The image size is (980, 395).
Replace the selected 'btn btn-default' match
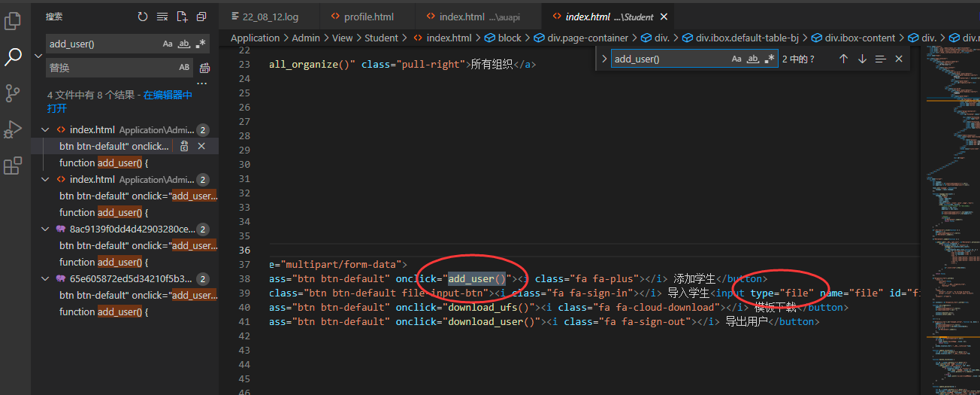pyautogui.click(x=184, y=146)
